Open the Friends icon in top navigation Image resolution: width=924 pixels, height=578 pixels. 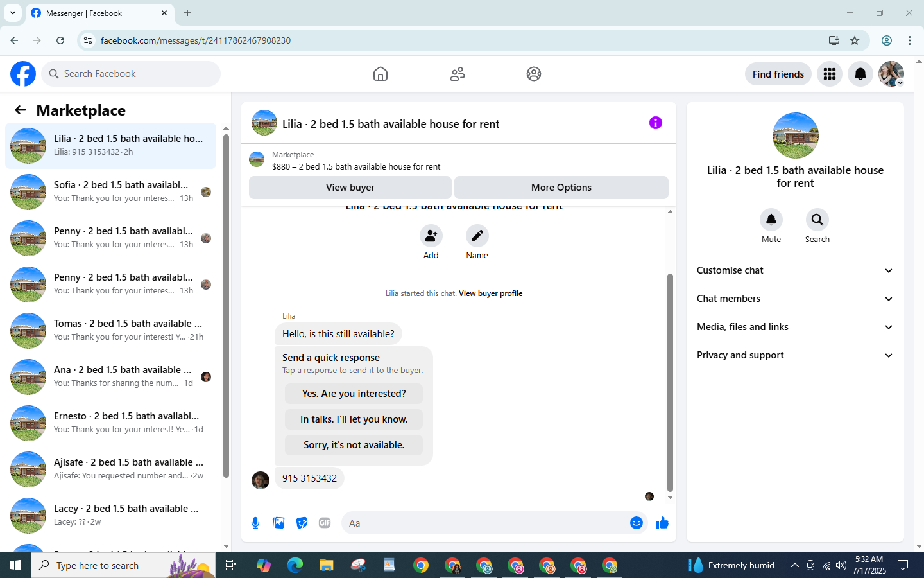pyautogui.click(x=458, y=74)
